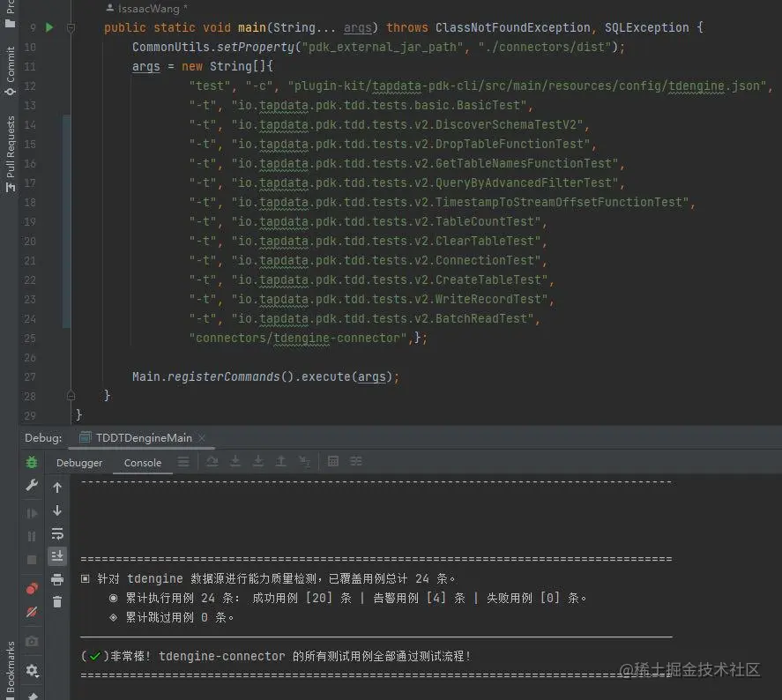The height and width of the screenshot is (700, 782).
Task: Rerun the debug session with bug icon
Action: (32, 462)
